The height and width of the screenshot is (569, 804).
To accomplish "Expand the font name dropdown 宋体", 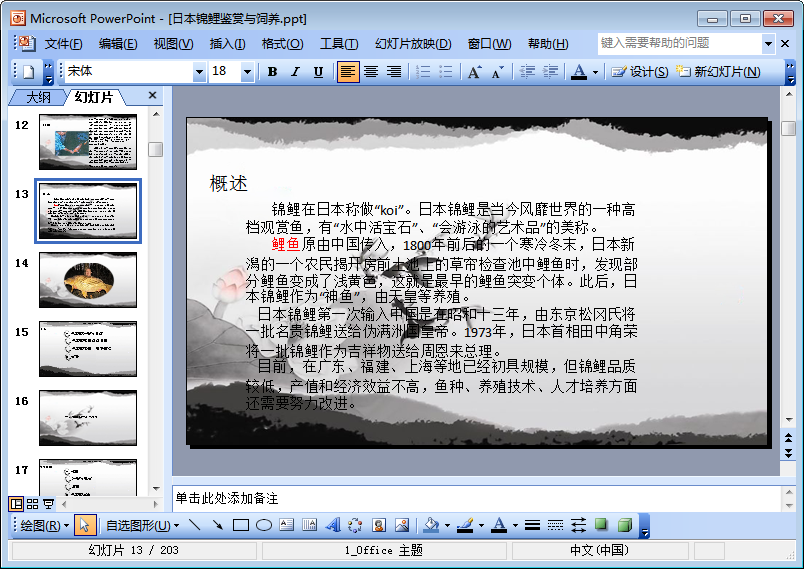I will tap(199, 72).
